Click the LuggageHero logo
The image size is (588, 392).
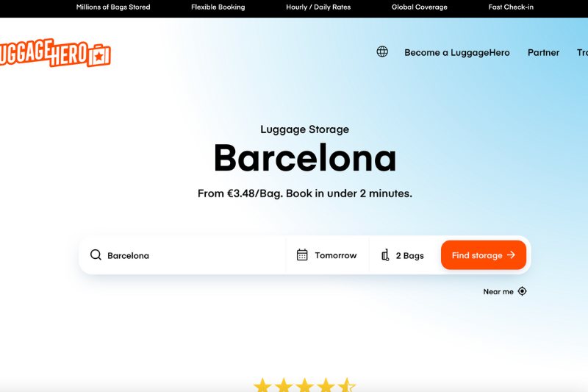[54, 53]
